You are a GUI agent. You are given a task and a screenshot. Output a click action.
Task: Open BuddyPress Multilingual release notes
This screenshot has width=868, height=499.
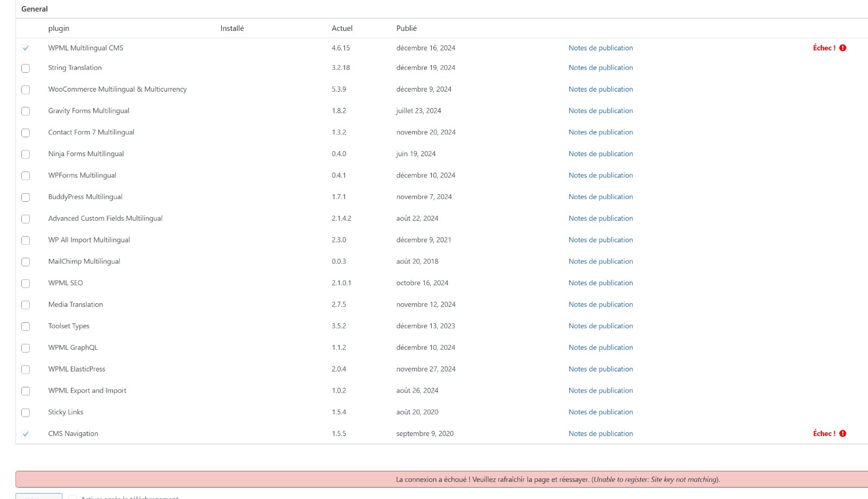tap(601, 197)
